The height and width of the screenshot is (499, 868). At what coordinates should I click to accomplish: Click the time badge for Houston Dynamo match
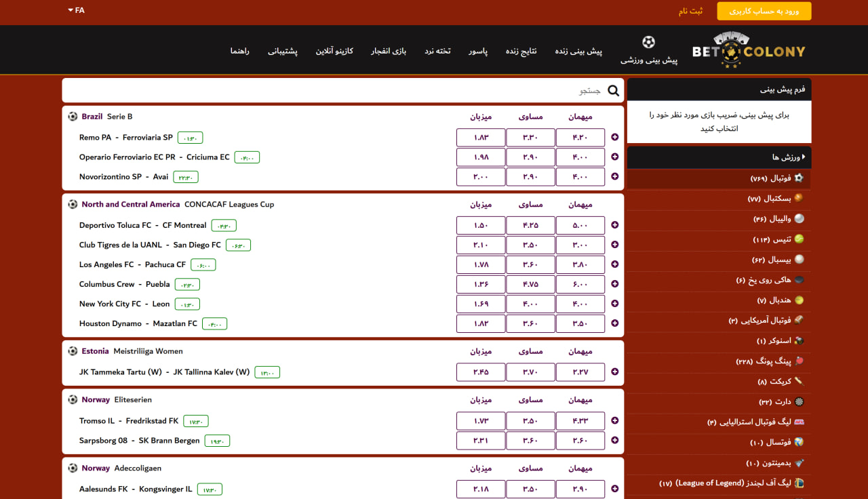tap(214, 324)
